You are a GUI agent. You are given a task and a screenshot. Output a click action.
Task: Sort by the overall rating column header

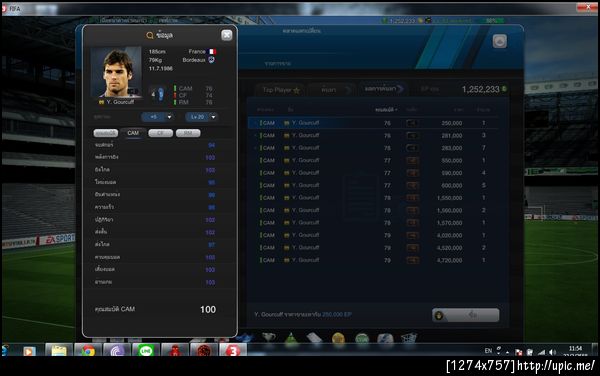(386, 110)
